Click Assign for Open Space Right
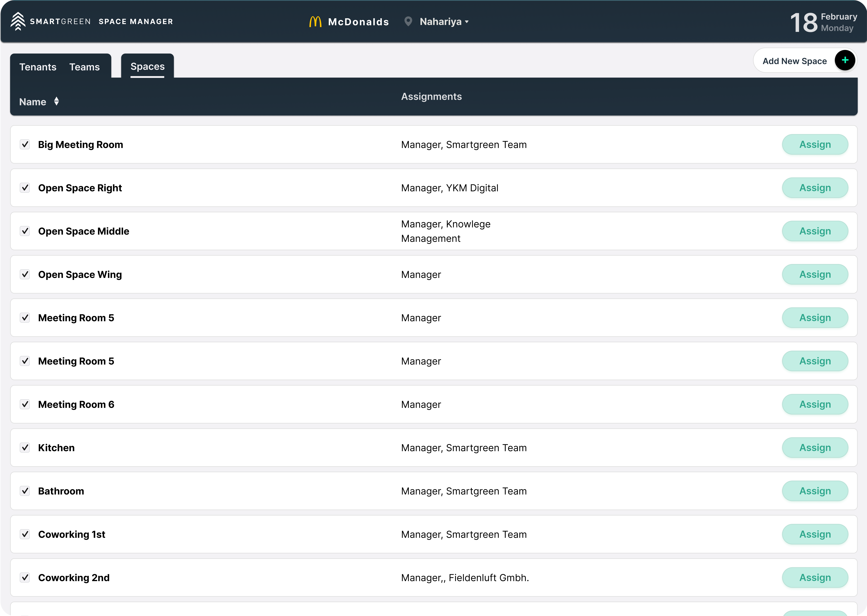 [x=815, y=188]
